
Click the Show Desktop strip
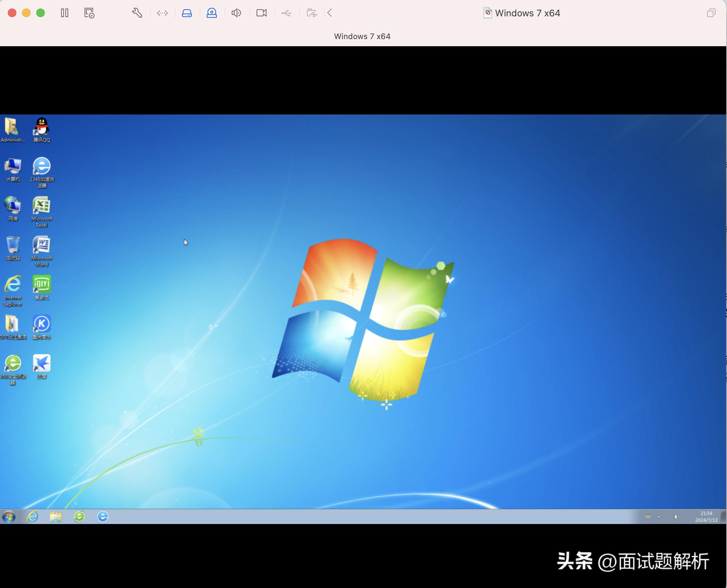pos(723,517)
